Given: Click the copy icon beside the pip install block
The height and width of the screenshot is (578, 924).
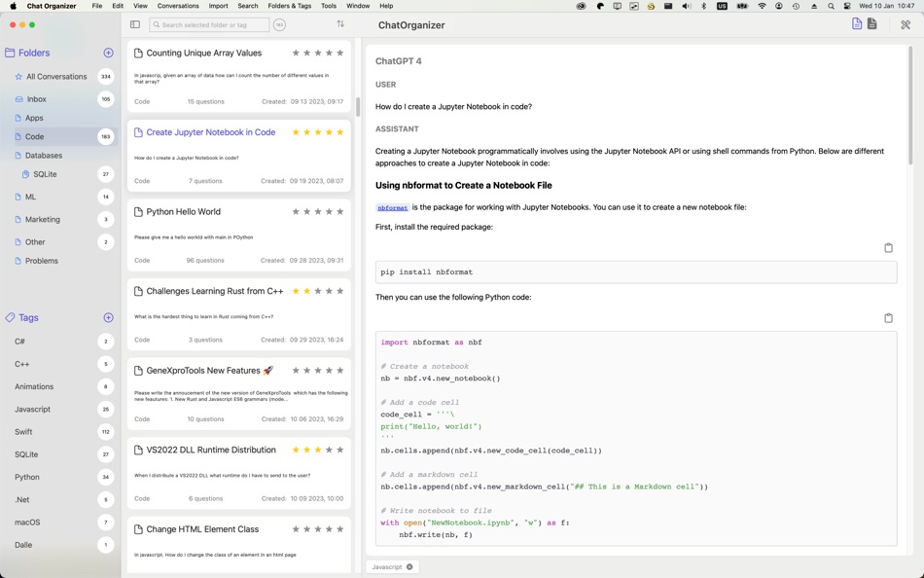Looking at the screenshot, I should (888, 248).
